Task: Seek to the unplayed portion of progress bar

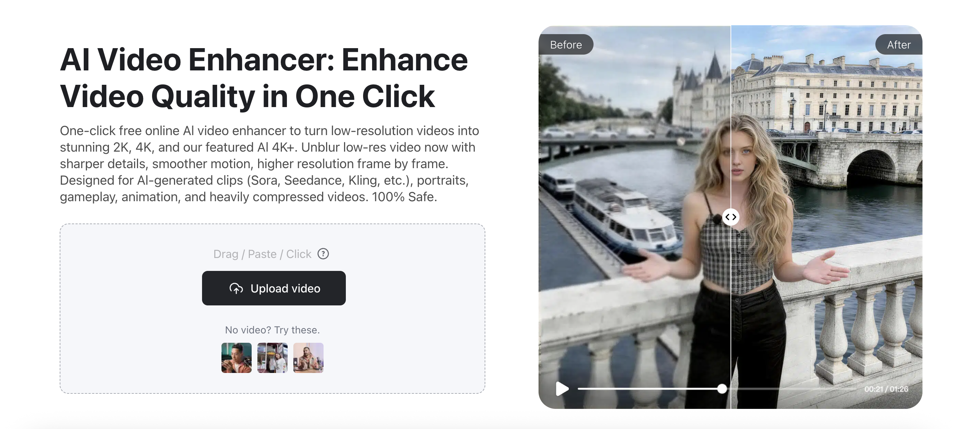Action: coord(791,389)
